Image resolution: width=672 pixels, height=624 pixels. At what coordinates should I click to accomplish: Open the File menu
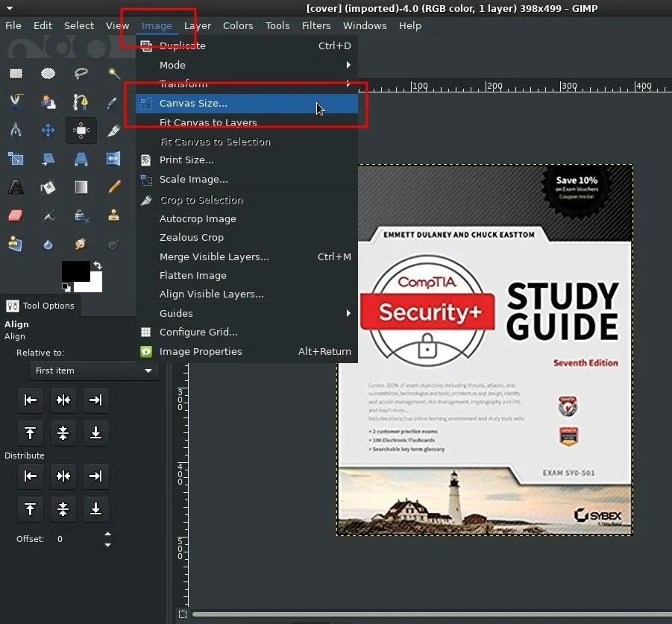(x=13, y=25)
